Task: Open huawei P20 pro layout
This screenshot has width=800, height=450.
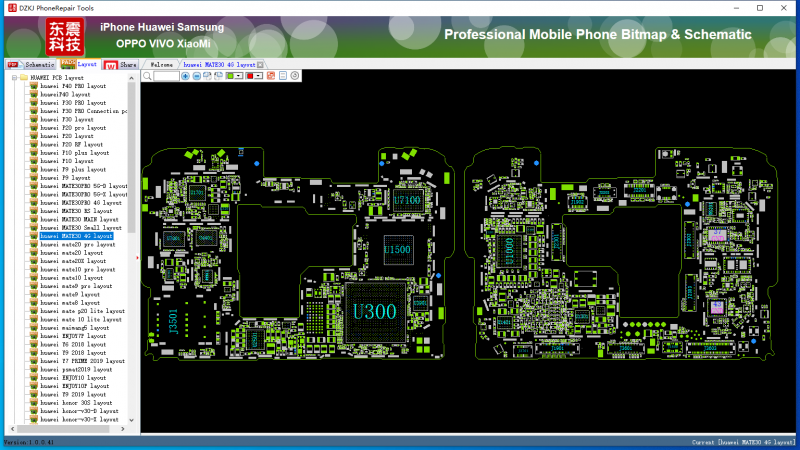Action: (73, 128)
